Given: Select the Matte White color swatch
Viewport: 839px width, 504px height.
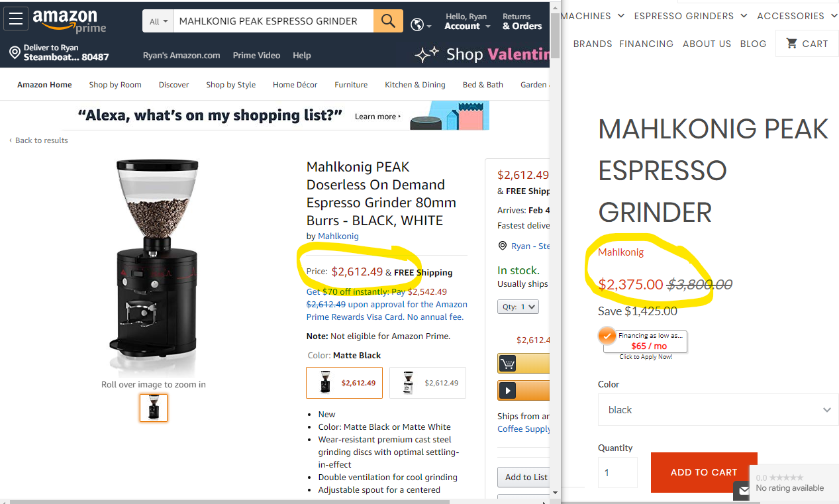Looking at the screenshot, I should (x=428, y=383).
